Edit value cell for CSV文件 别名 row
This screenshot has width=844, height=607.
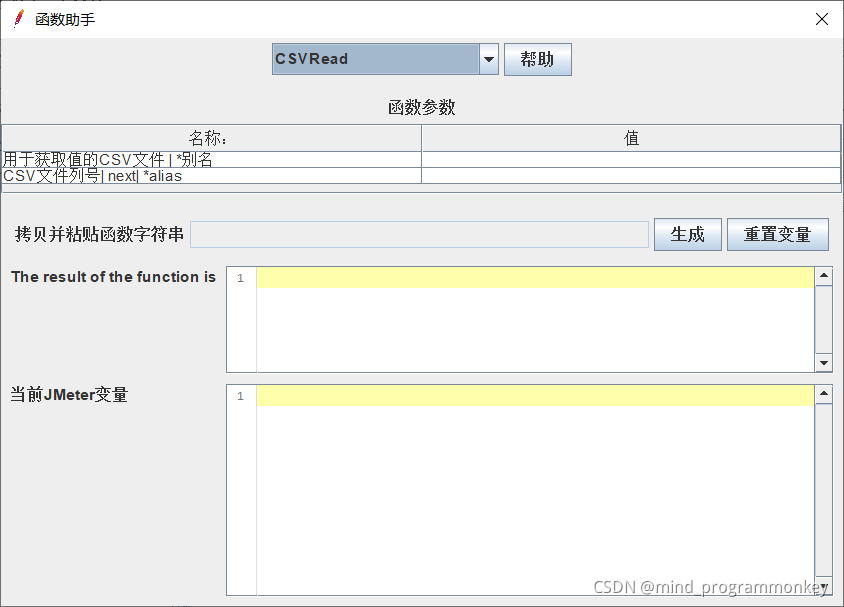(x=631, y=159)
